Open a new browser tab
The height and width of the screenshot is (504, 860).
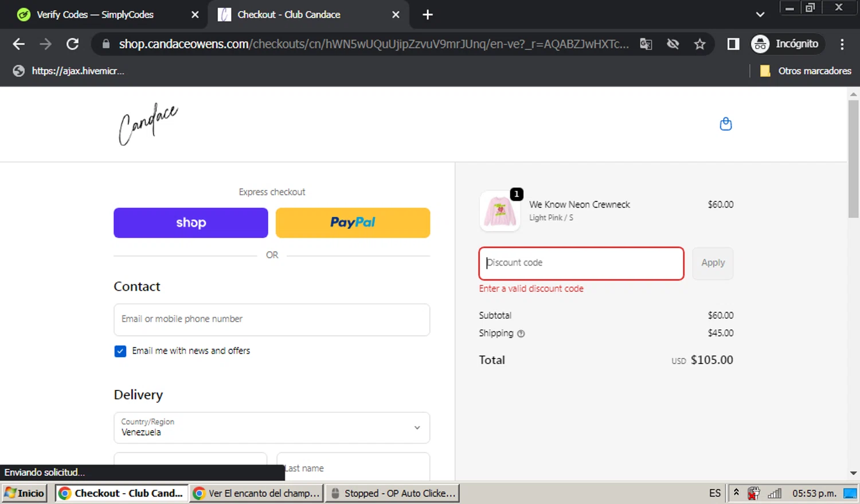[x=427, y=15]
